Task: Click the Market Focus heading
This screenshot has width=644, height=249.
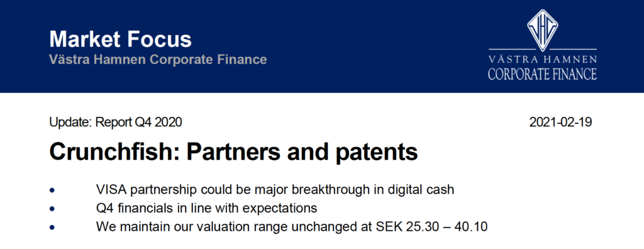Action: (120, 40)
